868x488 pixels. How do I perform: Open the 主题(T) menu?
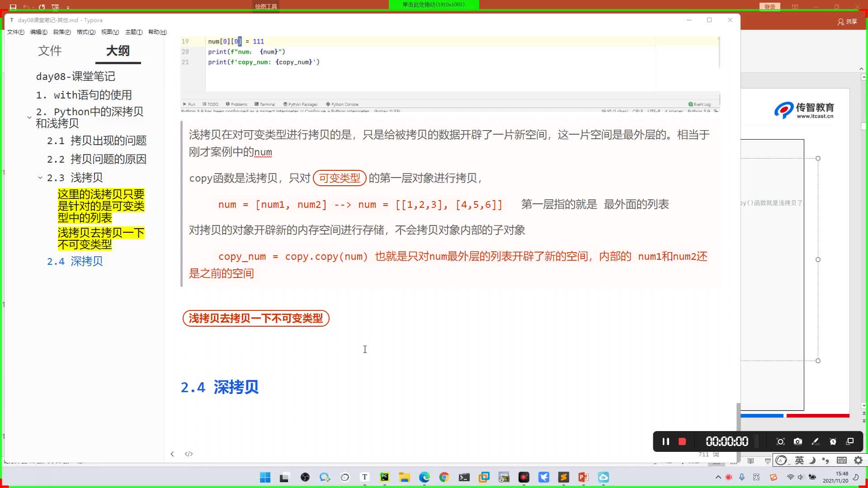click(x=134, y=32)
